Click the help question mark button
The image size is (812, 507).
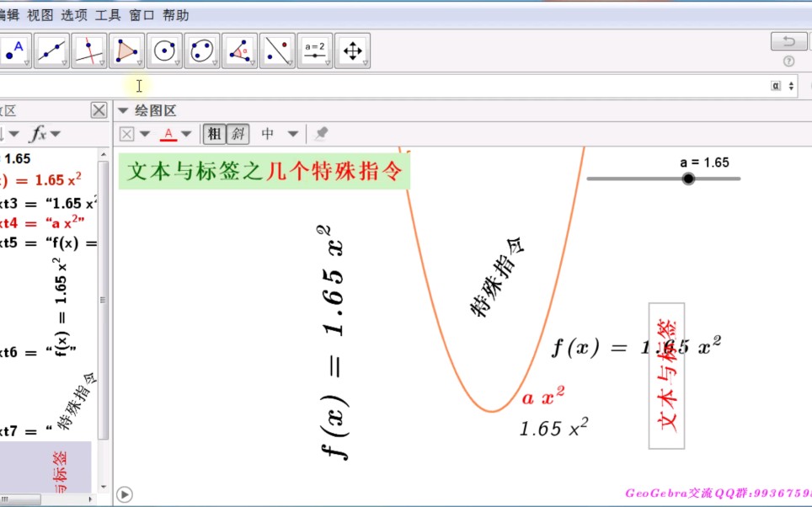(x=788, y=61)
